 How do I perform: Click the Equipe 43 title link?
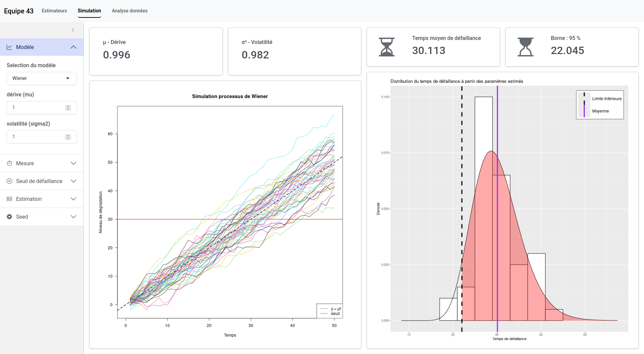(19, 11)
